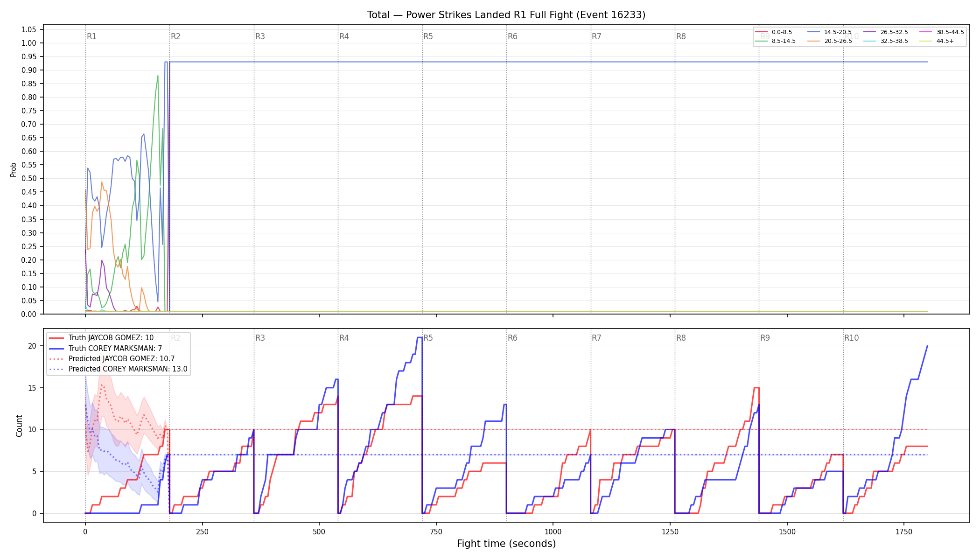Click the 0.95 tick on the Prob axis
This screenshot has width=980, height=560.
(x=28, y=56)
